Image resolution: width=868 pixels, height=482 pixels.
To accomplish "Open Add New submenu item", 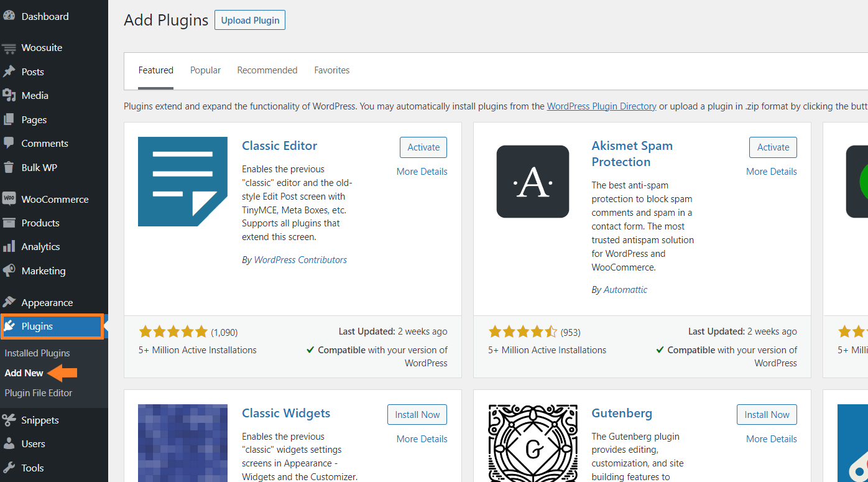I will 24,373.
